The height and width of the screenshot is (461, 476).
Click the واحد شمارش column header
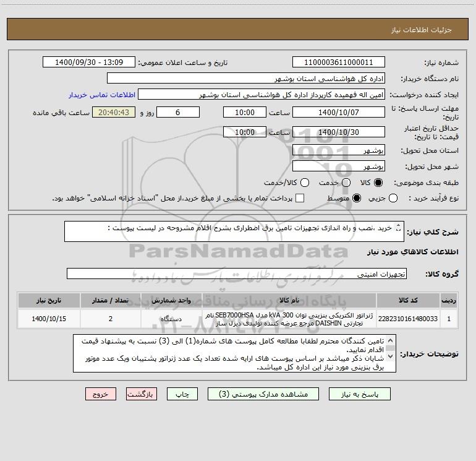tap(171, 301)
